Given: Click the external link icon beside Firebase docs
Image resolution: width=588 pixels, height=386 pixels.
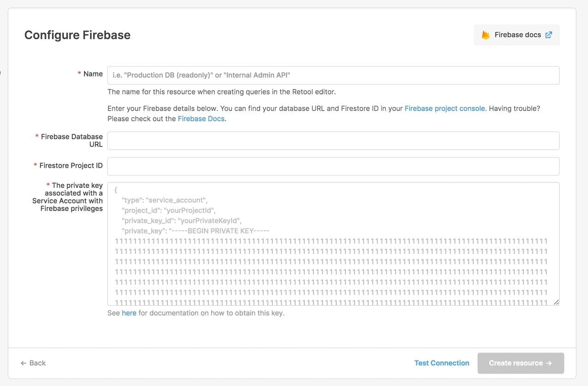Looking at the screenshot, I should (548, 35).
